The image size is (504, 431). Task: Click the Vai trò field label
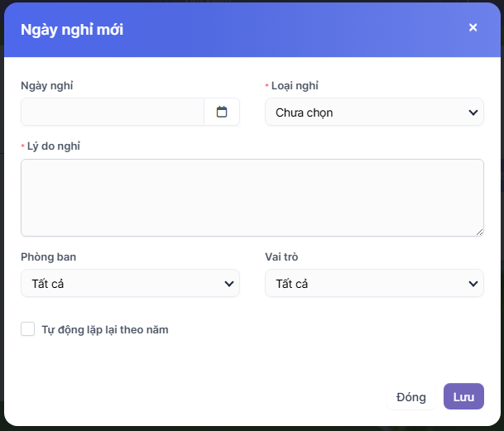pos(284,256)
